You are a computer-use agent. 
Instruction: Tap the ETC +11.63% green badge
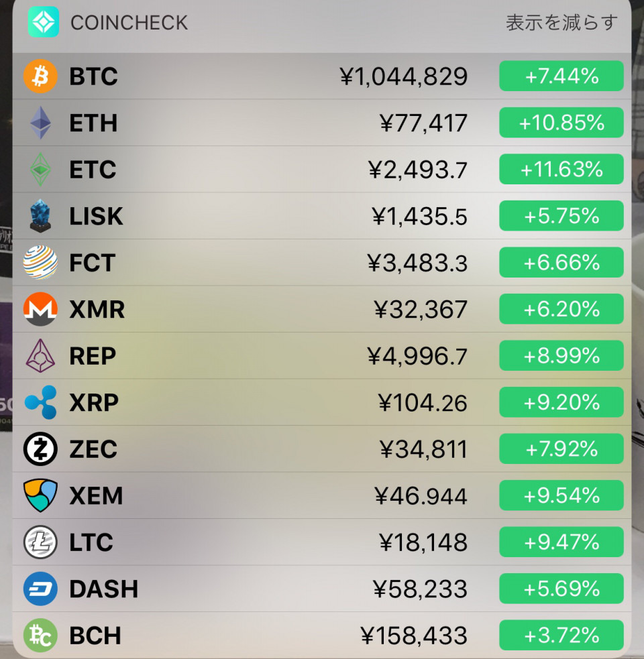pos(561,170)
